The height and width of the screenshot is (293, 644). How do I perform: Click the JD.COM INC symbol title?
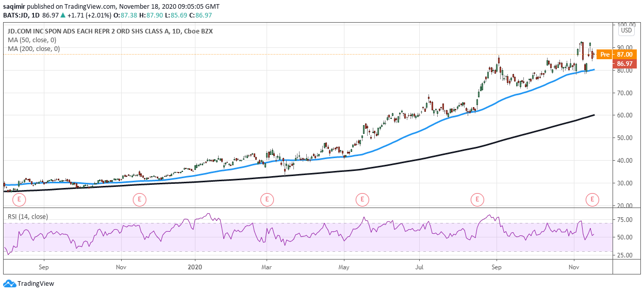(108, 31)
